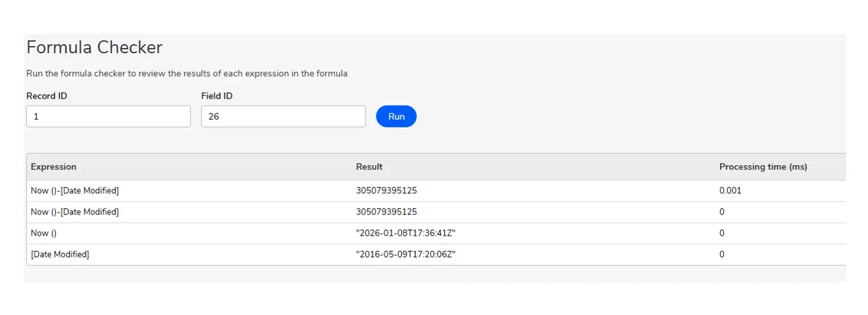Click the result "2026-01-08T17:36:41Z"

(x=406, y=233)
